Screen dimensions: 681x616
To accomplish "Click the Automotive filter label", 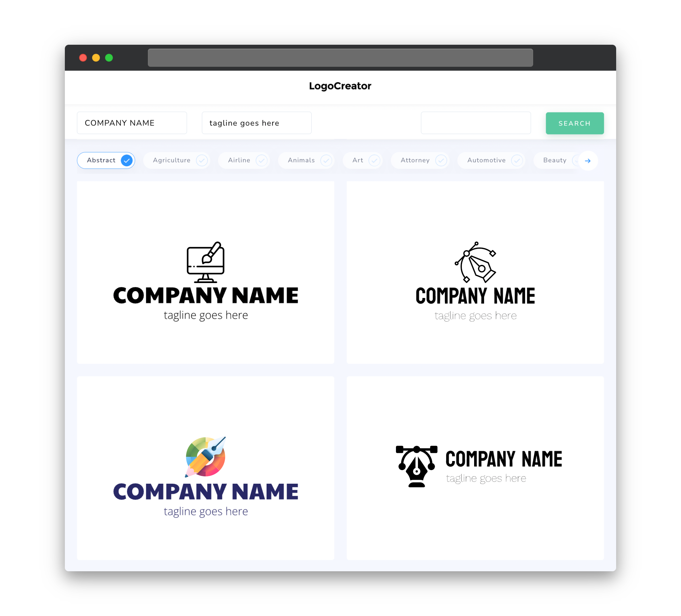I will 486,160.
